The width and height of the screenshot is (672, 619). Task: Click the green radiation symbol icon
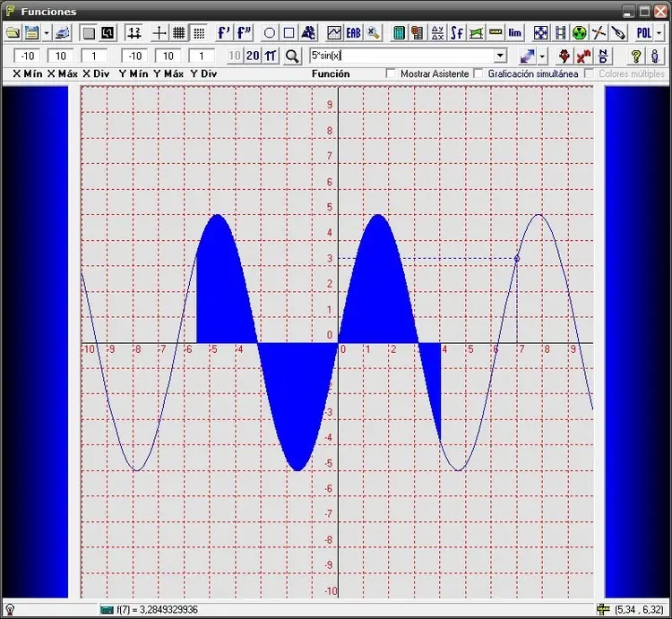tap(580, 32)
